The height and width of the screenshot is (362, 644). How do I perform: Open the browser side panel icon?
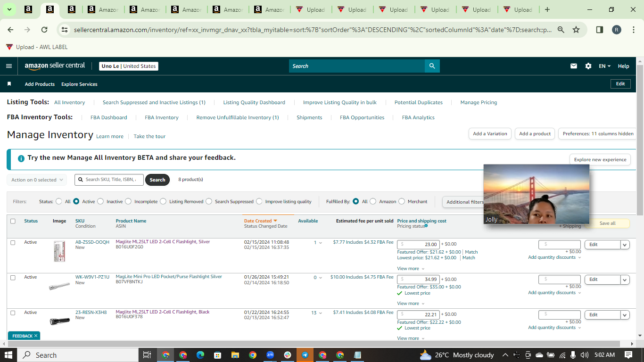pyautogui.click(x=600, y=30)
